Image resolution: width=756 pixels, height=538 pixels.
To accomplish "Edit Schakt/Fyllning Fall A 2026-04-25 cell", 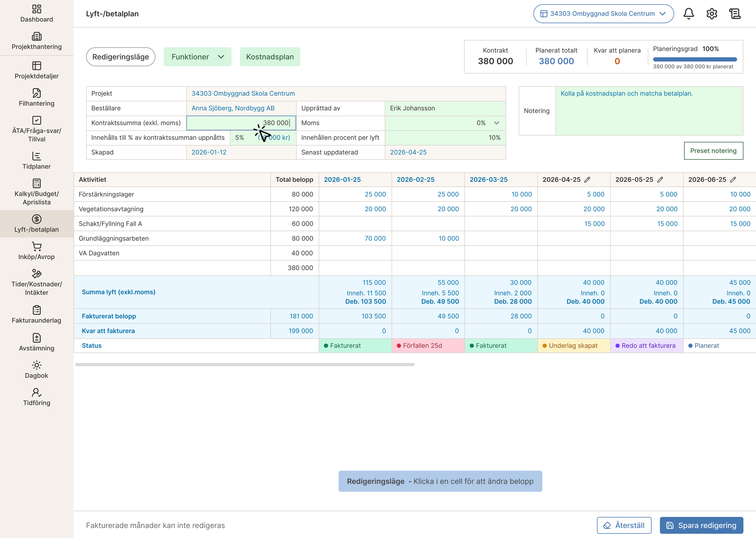I will (x=574, y=224).
